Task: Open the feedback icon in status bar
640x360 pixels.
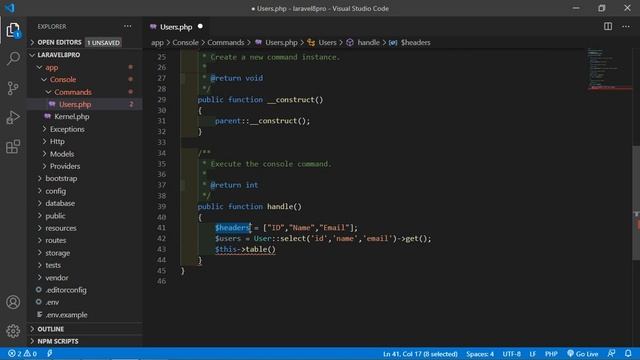Action: (x=611, y=354)
